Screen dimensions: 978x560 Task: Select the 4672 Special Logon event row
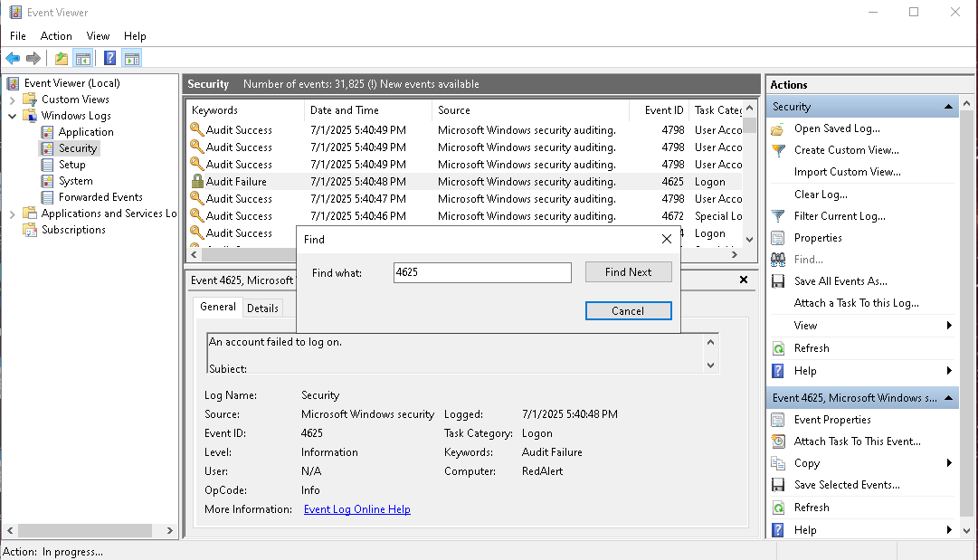pyautogui.click(x=465, y=216)
